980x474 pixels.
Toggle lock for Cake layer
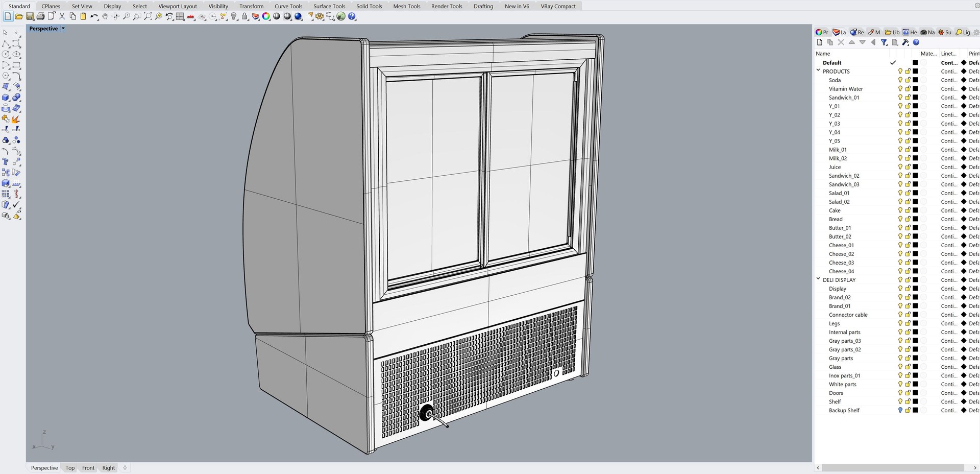coord(908,210)
